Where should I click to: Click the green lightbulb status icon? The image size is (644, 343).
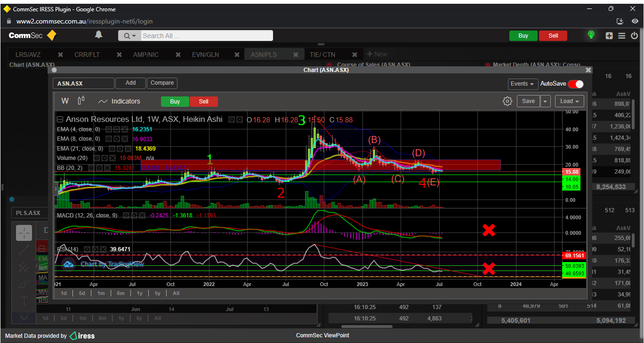click(591, 35)
